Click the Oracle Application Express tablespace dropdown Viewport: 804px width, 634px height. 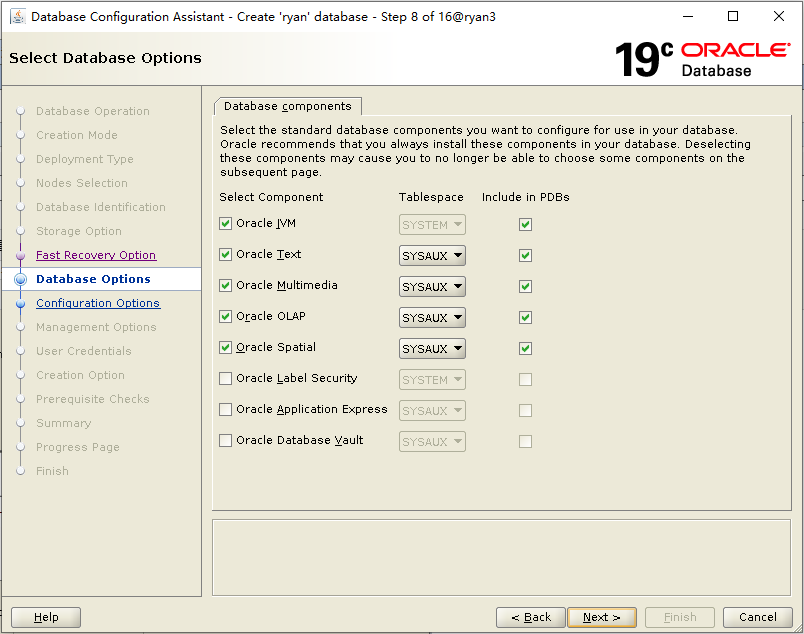(x=432, y=410)
